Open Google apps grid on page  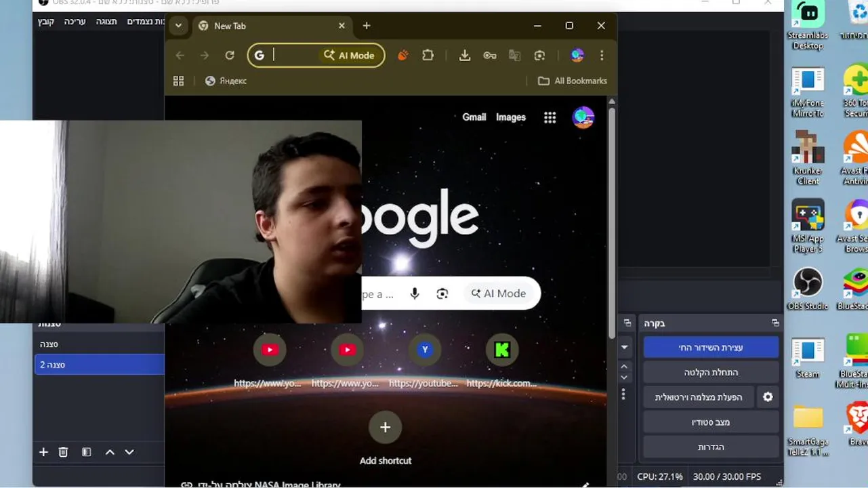[550, 117]
